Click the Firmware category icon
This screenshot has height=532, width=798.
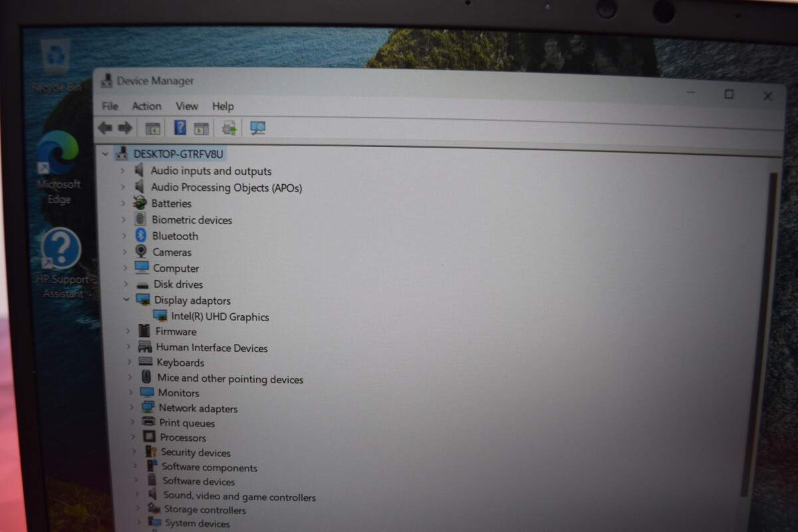pyautogui.click(x=144, y=331)
